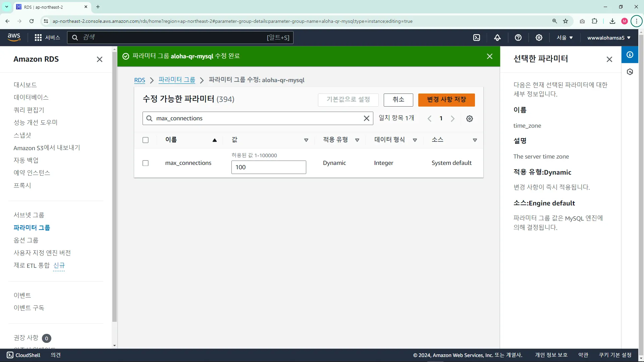Toggle the info panel icon on right

630,55
